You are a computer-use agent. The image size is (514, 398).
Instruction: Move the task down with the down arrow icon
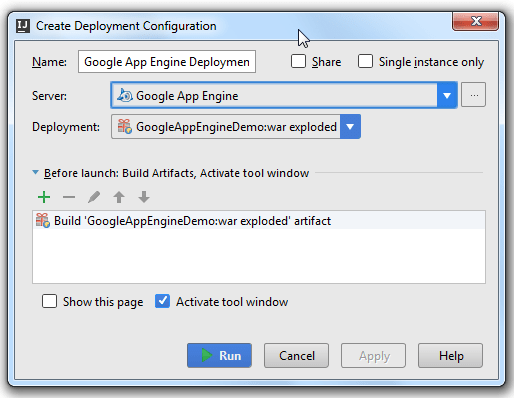[144, 197]
